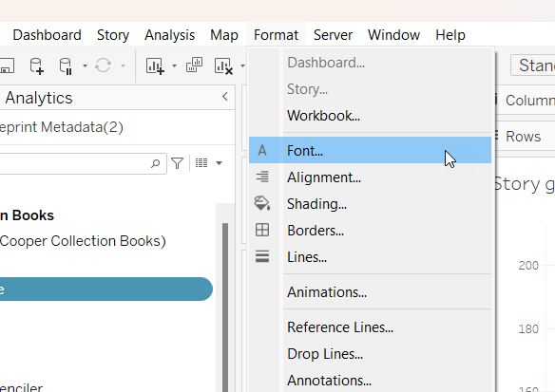The width and height of the screenshot is (555, 392).
Task: Open the Map menu
Action: click(x=224, y=35)
